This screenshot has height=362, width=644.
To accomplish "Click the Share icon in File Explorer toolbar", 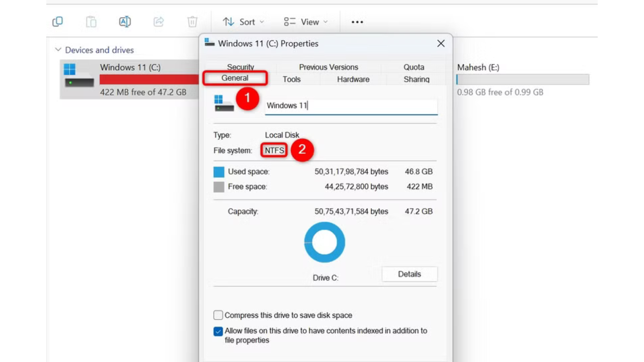I will click(159, 22).
